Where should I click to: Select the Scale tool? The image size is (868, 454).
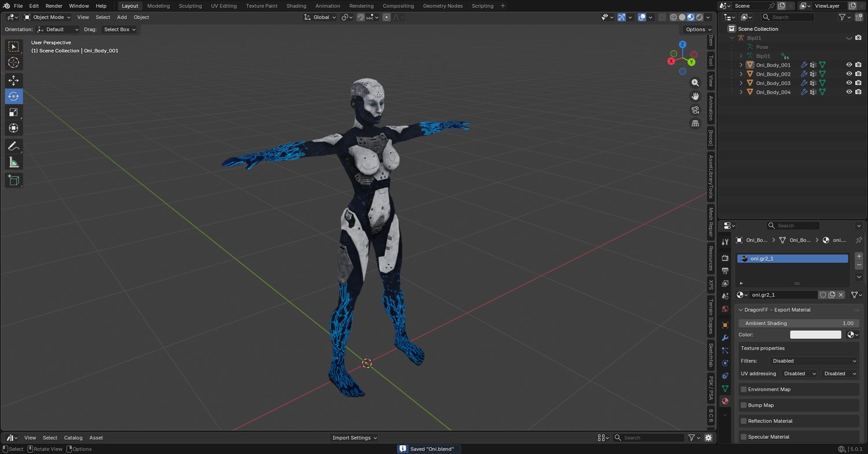coord(13,112)
